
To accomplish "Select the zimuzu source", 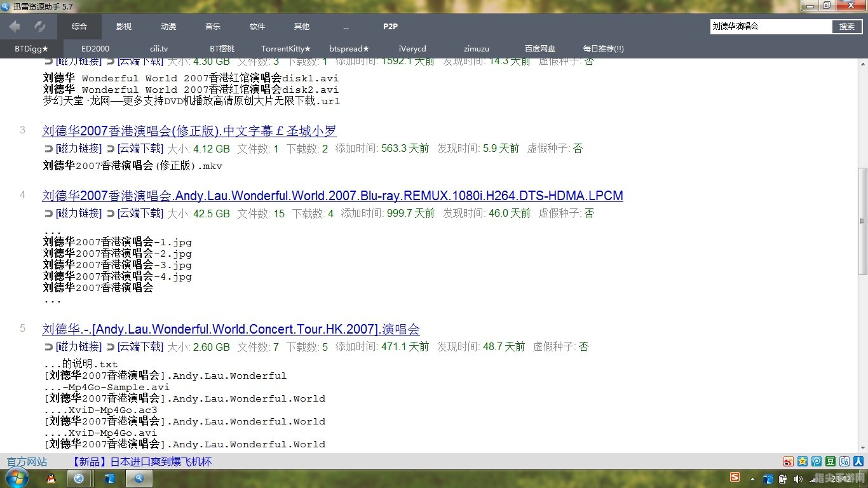I will click(477, 48).
